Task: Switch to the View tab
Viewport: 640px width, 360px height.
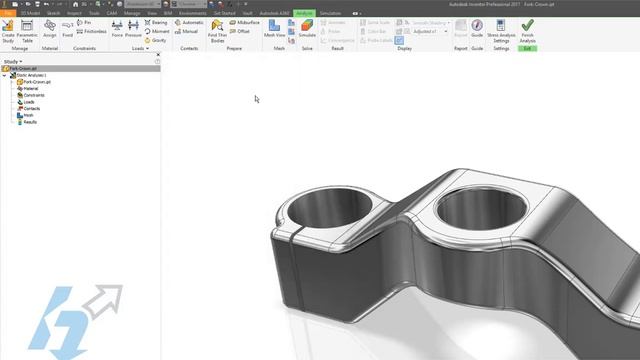Action: coord(152,13)
